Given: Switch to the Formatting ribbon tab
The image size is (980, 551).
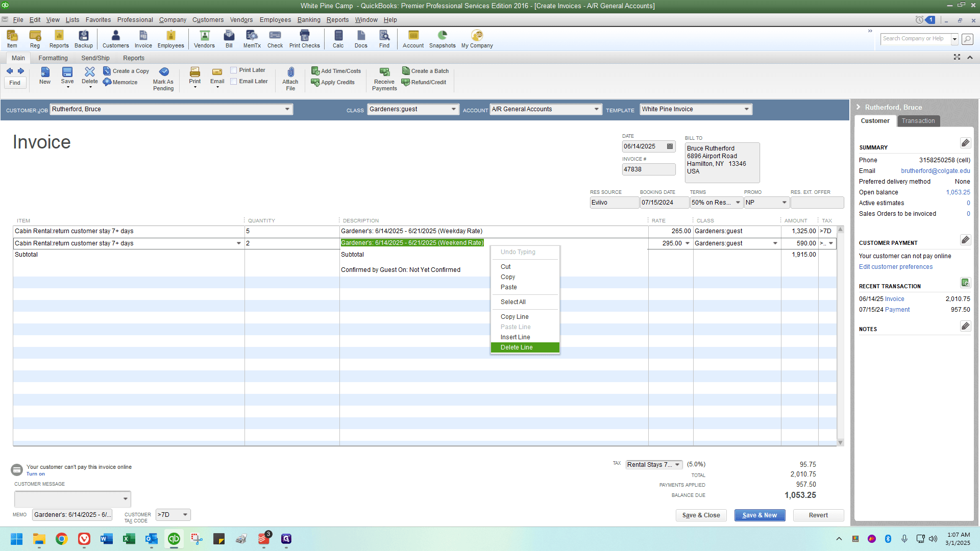Looking at the screenshot, I should 53,58.
